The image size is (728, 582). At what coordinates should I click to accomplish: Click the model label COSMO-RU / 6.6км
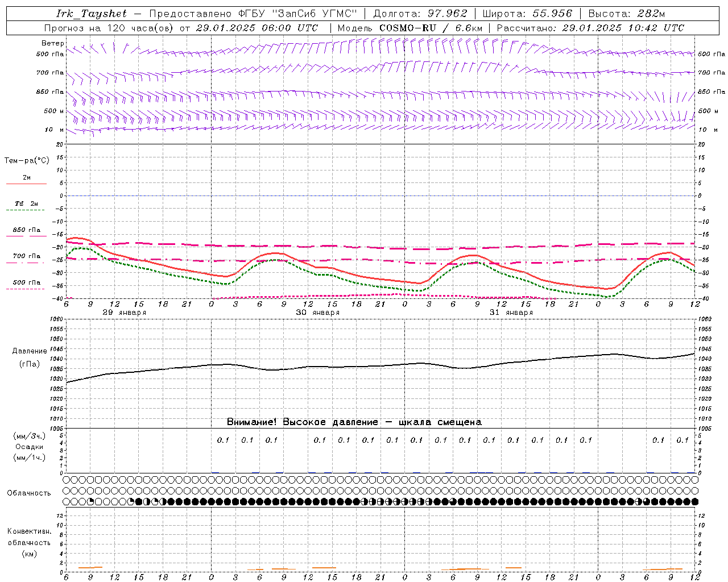[x=431, y=28]
